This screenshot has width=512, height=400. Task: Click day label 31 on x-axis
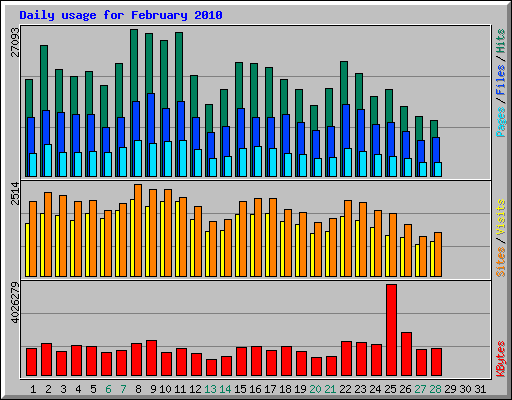480,389
